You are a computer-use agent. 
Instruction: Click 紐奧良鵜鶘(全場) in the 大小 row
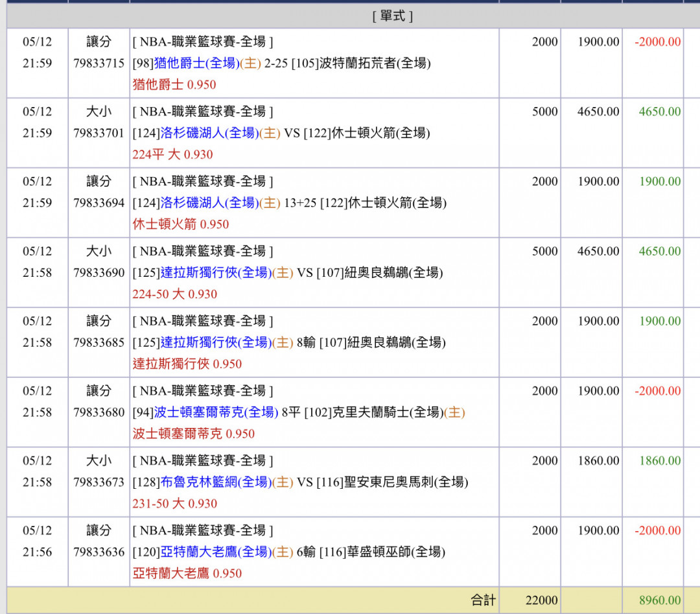[x=393, y=272]
